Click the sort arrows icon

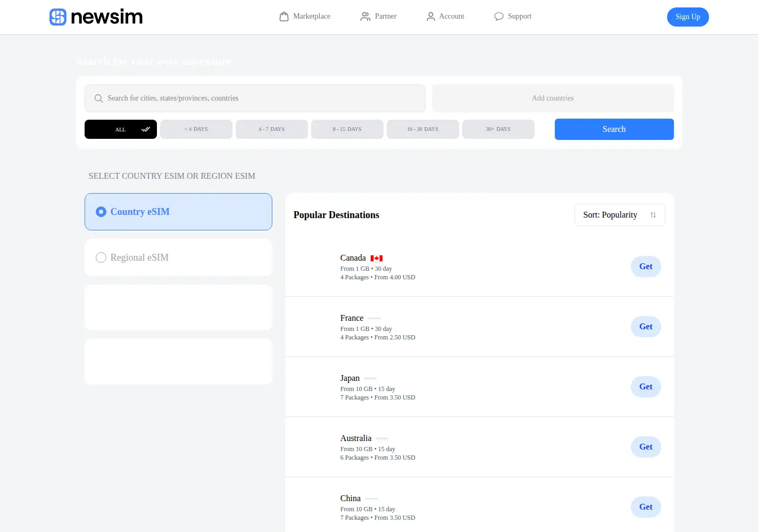pos(653,215)
